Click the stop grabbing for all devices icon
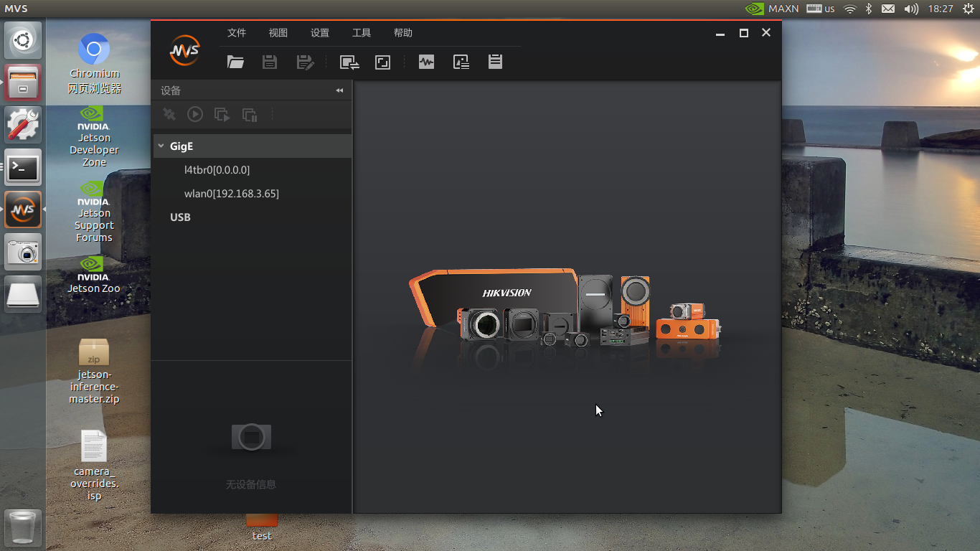980x551 pixels. pyautogui.click(x=249, y=114)
